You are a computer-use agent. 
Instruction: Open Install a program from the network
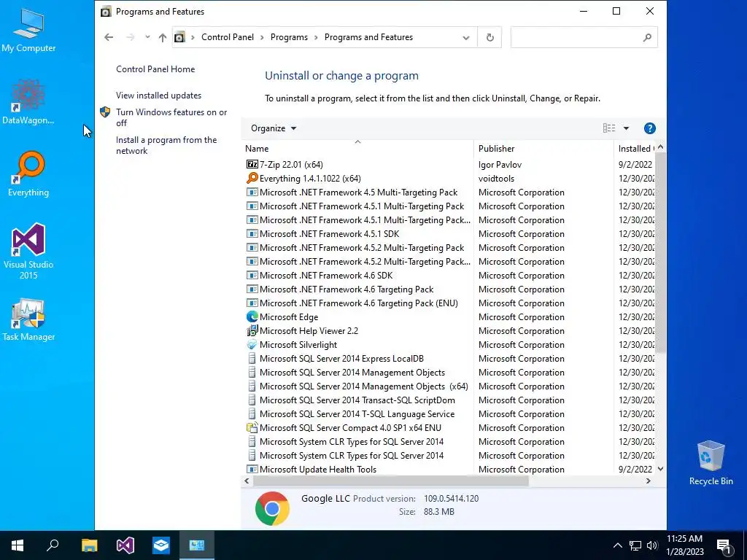click(166, 145)
